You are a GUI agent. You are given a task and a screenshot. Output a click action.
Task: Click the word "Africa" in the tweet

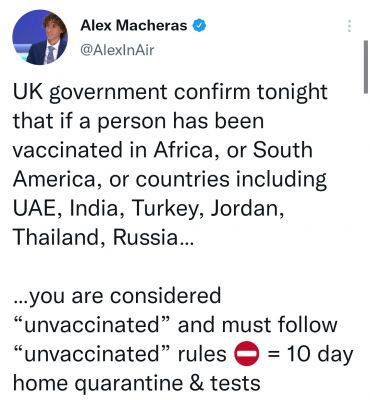187,150
